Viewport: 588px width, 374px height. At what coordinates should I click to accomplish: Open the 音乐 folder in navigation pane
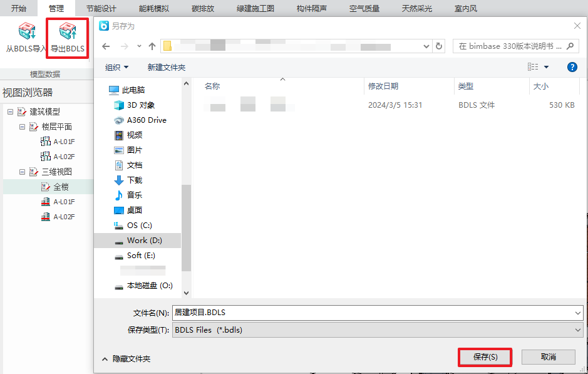click(128, 195)
